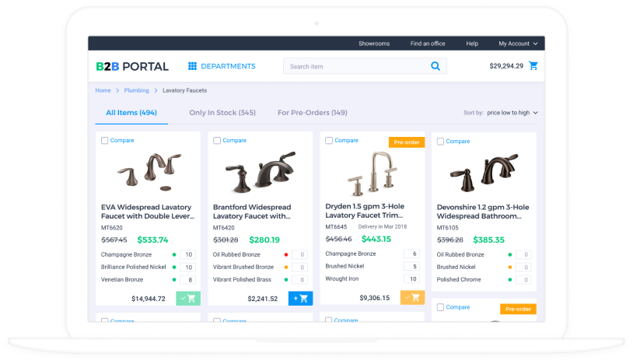Click the search magnifier icon
633x364 pixels.
(435, 66)
